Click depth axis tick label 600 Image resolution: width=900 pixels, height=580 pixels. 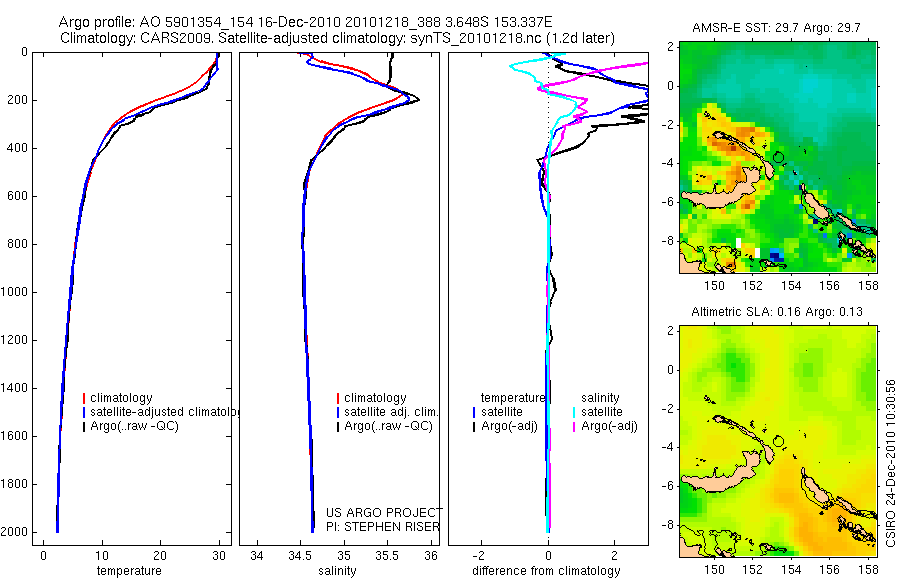[x=16, y=196]
